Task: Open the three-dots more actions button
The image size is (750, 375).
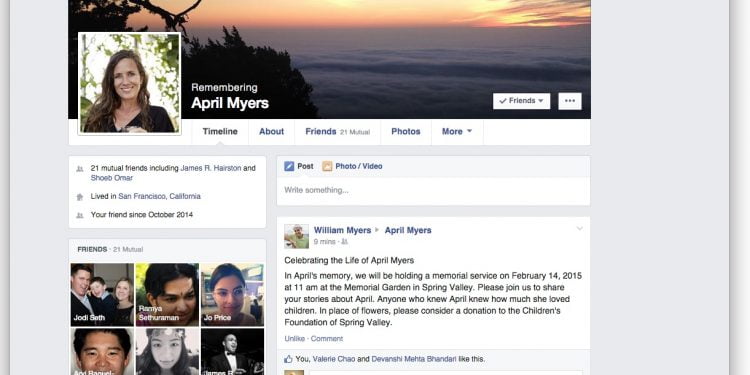Action: 570,101
